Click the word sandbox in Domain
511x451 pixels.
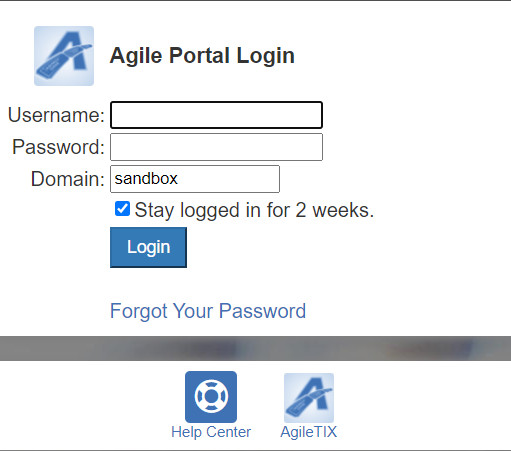tap(146, 179)
